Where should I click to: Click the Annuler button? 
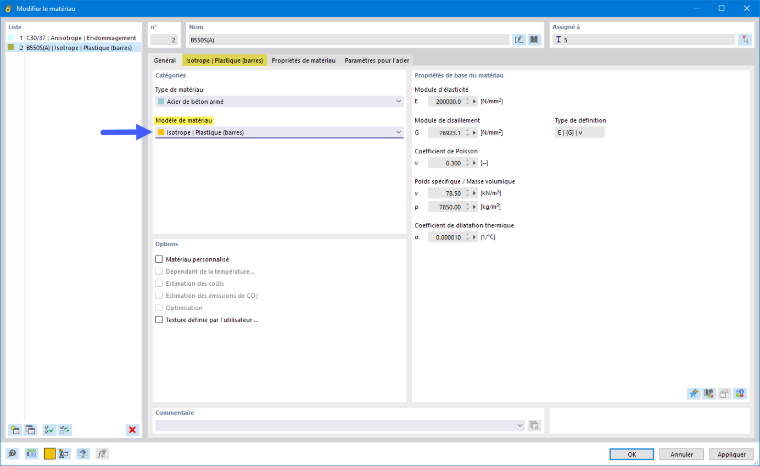click(x=681, y=454)
